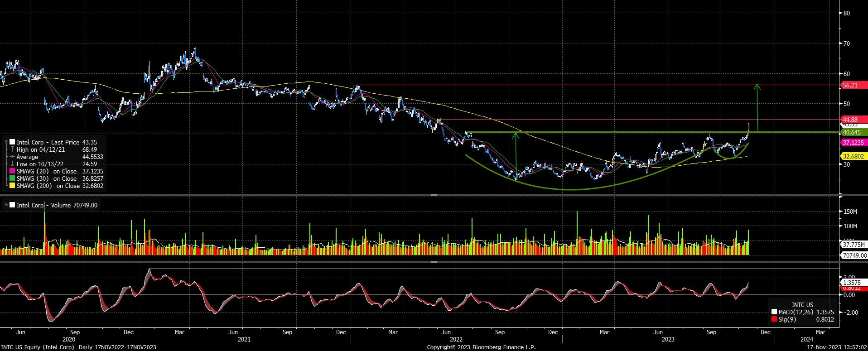Click the magenta 37.1235 axis tag
This screenshot has height=351, width=868.
pos(854,143)
